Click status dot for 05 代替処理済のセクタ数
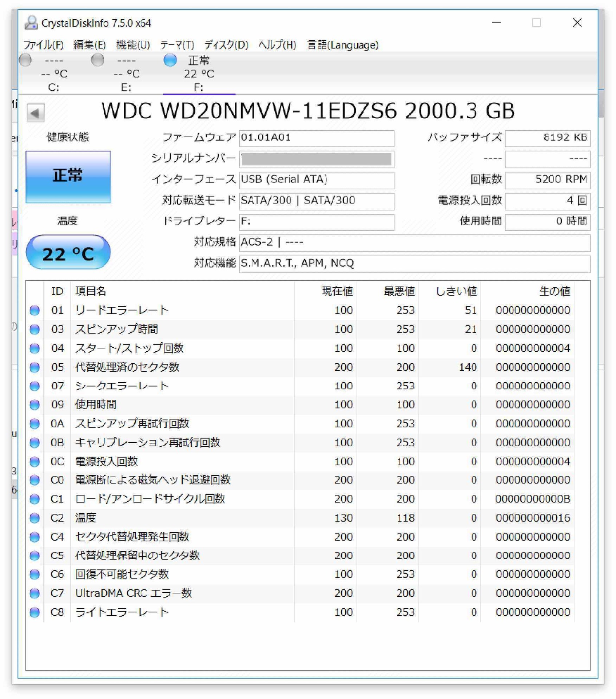The height and width of the screenshot is (699, 616). 35,367
